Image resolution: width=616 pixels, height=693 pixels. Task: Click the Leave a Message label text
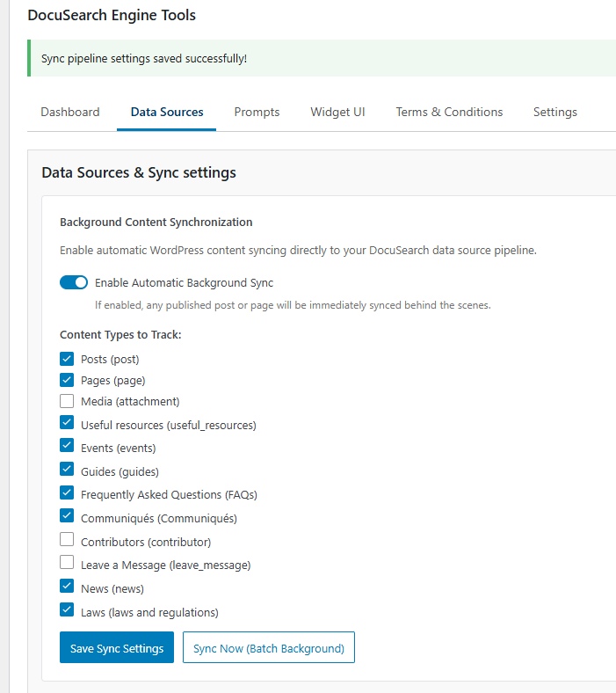coord(165,565)
